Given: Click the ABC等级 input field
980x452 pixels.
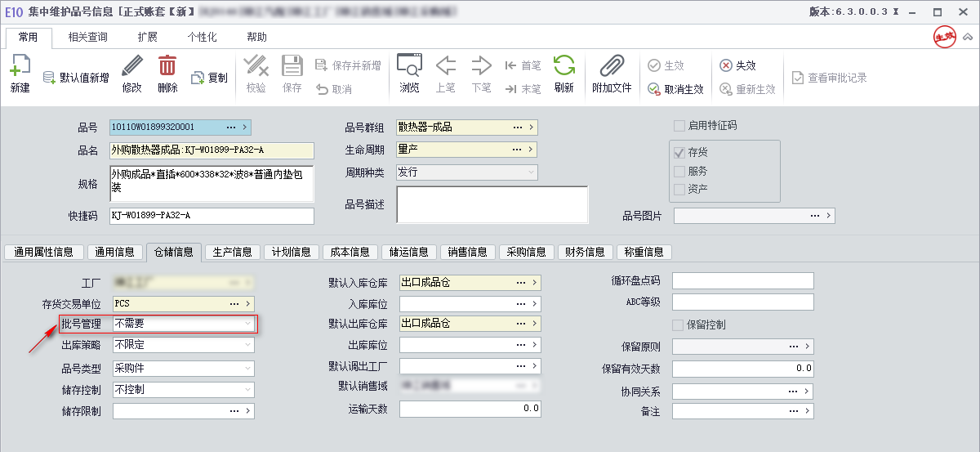Looking at the screenshot, I should click(743, 302).
